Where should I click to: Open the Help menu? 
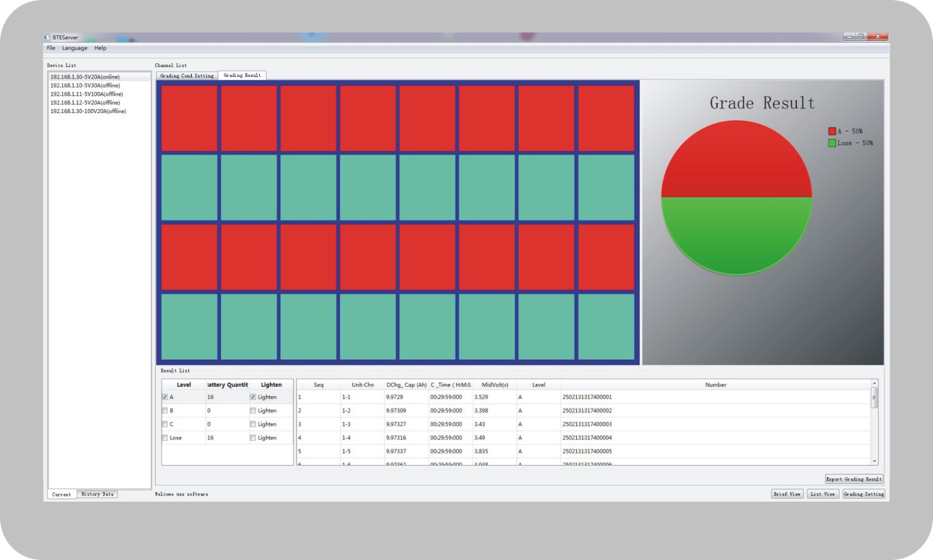coord(100,48)
